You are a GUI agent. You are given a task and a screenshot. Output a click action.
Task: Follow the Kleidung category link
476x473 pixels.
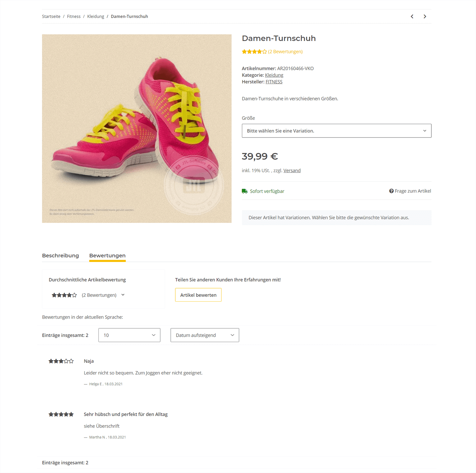pyautogui.click(x=274, y=75)
